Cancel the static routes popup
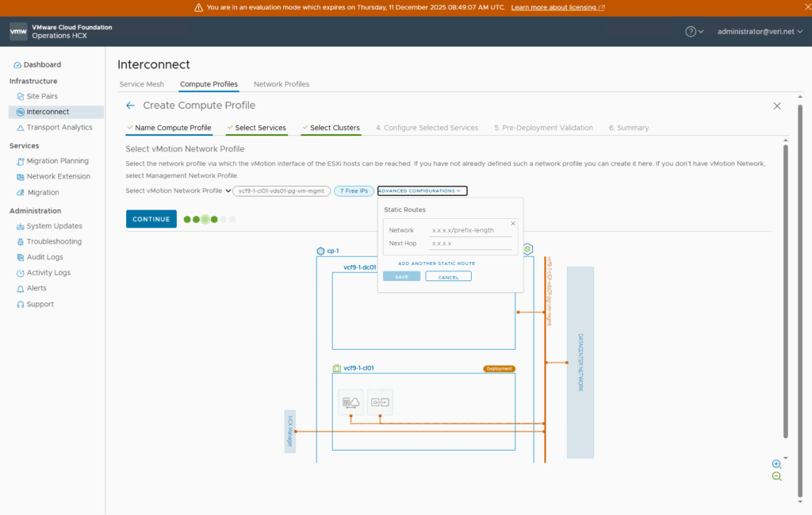The image size is (812, 515). 448,277
